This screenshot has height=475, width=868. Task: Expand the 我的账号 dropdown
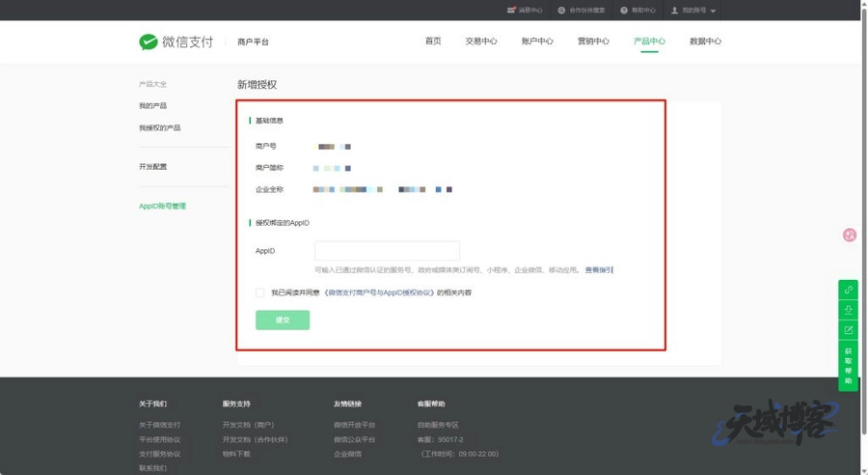click(693, 10)
